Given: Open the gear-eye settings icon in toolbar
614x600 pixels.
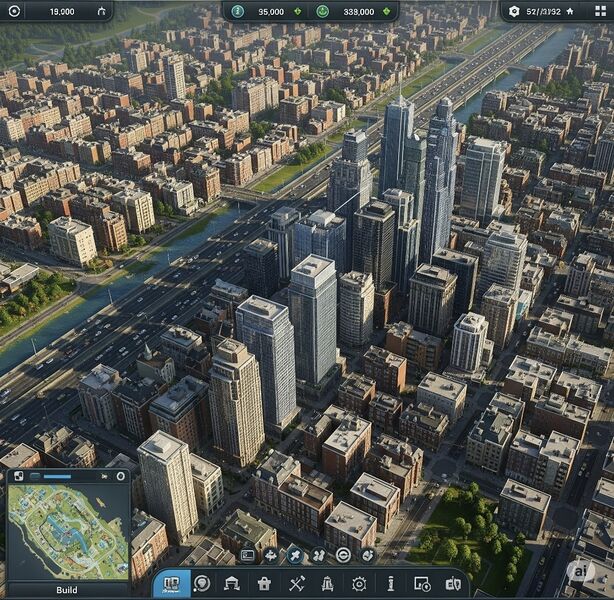Looking at the screenshot, I should (359, 584).
